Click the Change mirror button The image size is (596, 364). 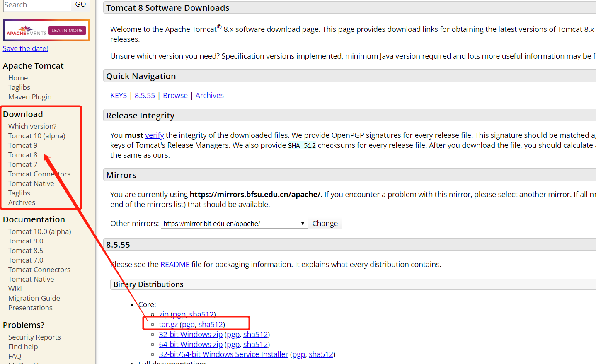(325, 223)
